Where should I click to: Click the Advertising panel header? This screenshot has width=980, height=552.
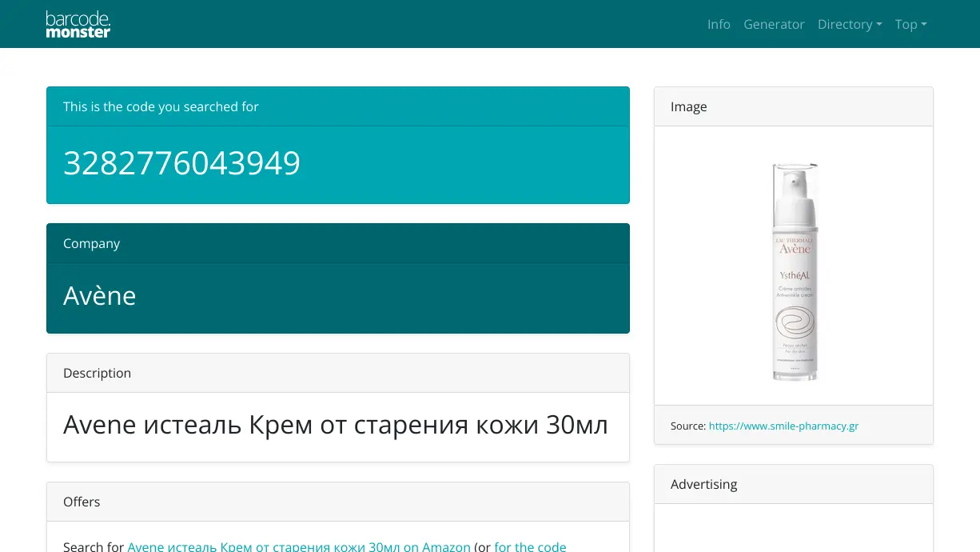click(x=794, y=484)
